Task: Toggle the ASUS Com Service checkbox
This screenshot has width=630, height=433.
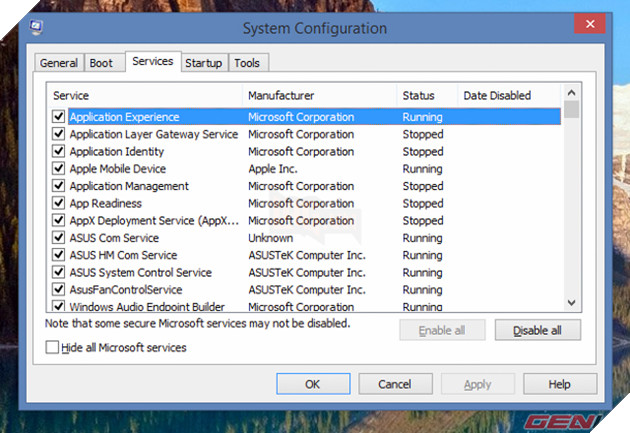Action: click(59, 238)
